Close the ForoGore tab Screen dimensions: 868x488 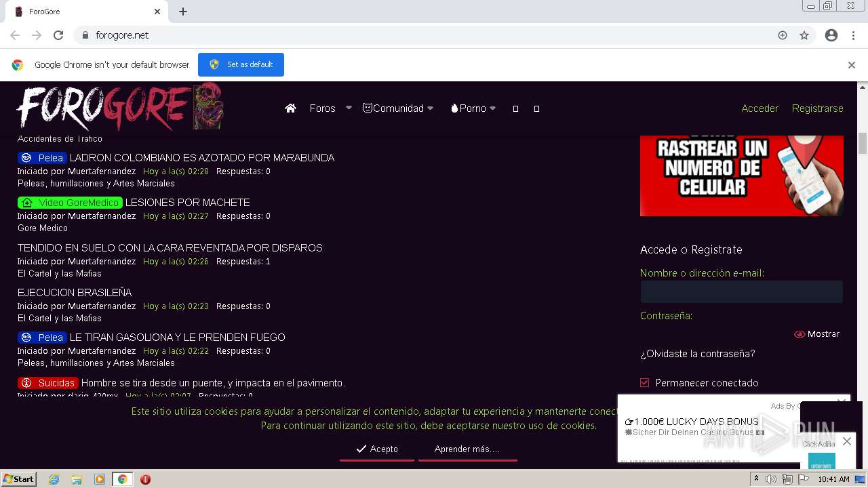[157, 12]
